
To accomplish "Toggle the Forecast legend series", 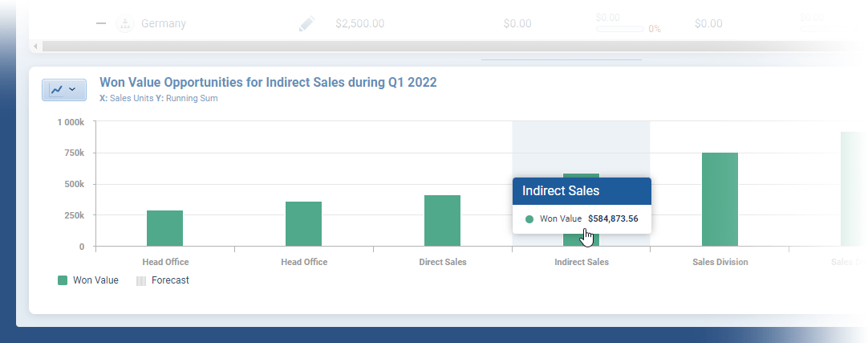I will pos(170,280).
